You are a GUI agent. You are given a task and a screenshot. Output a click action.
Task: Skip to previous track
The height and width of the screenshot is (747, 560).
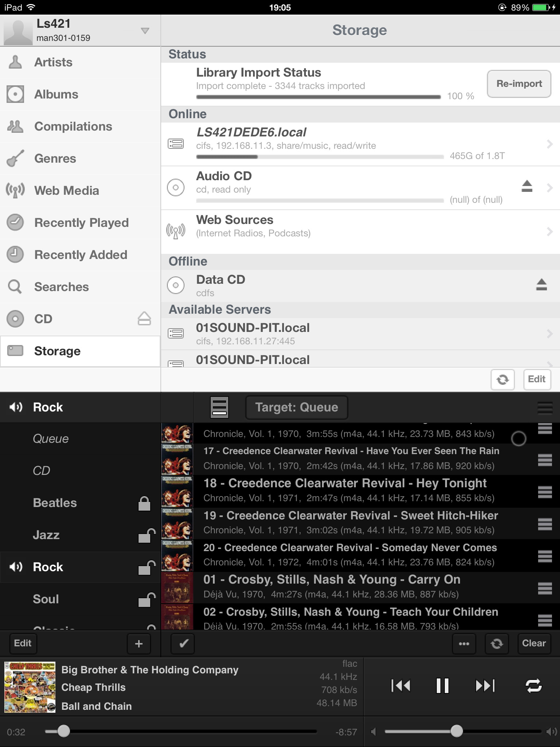[400, 686]
